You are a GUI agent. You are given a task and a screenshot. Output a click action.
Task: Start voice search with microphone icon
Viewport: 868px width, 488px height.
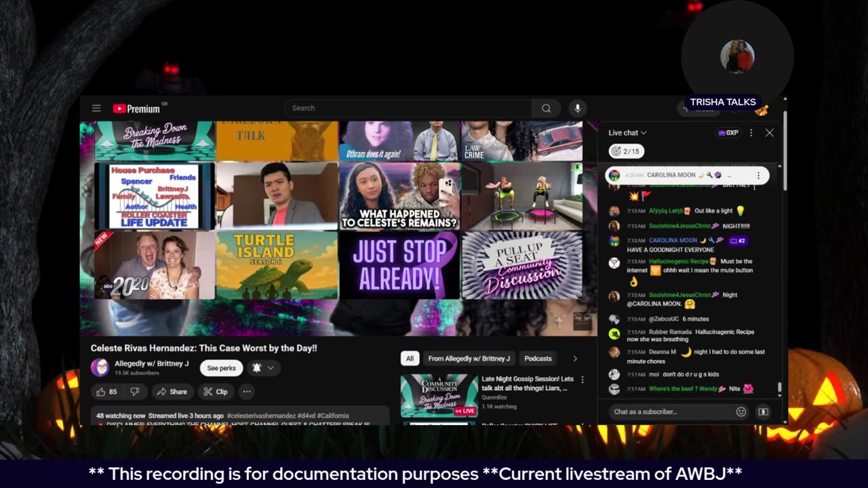578,108
